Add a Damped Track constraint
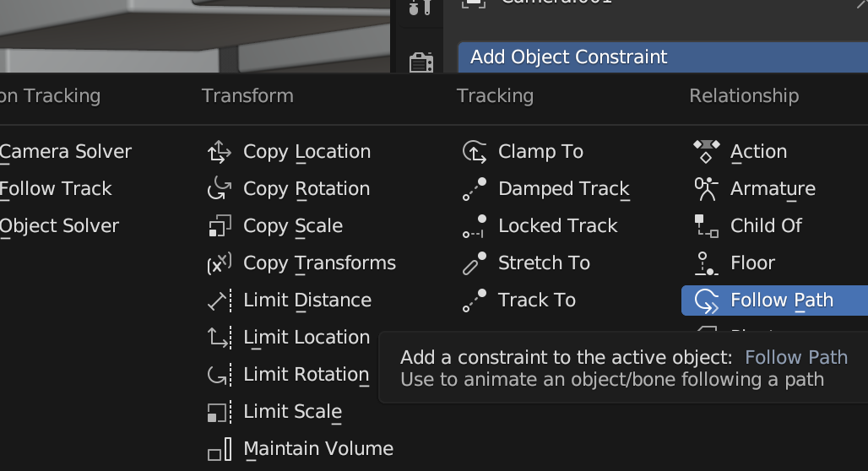Screen dimensions: 868x471 (x=563, y=189)
